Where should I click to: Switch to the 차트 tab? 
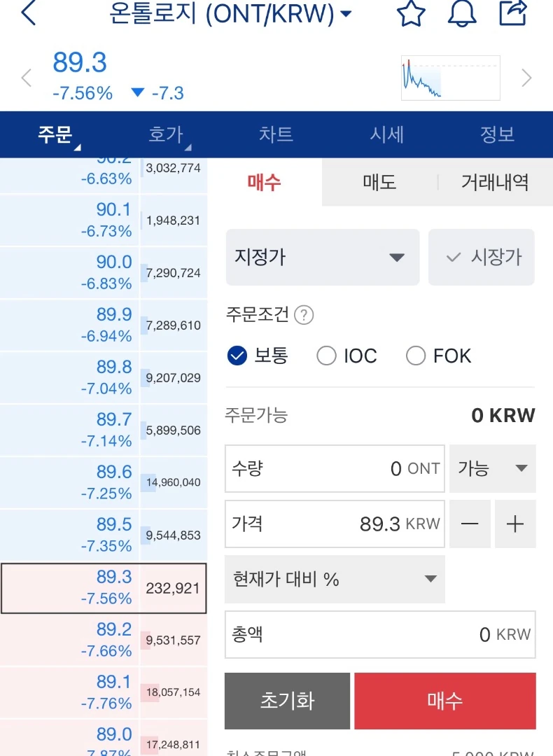click(276, 134)
